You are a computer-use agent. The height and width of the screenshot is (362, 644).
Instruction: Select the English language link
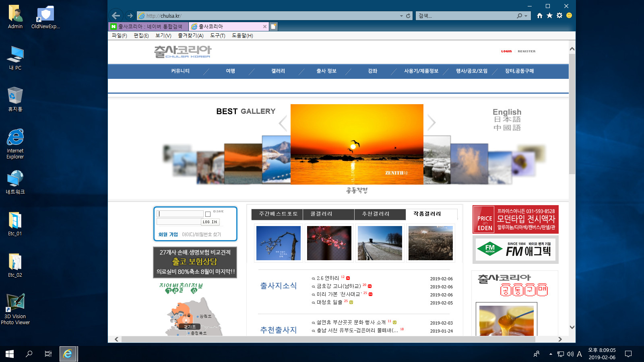pos(507,112)
